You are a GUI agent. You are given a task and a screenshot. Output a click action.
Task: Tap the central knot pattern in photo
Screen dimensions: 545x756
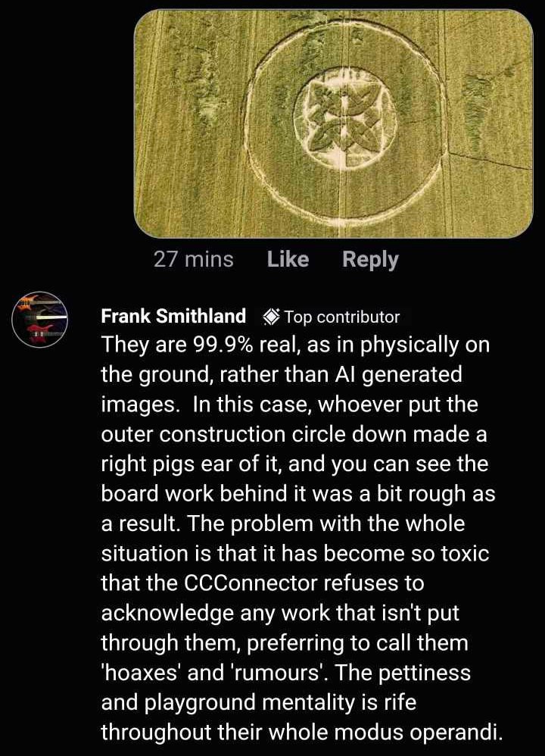point(344,117)
